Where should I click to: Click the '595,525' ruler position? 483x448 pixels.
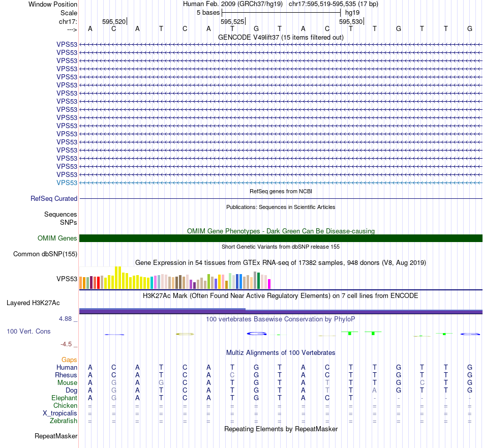[232, 21]
